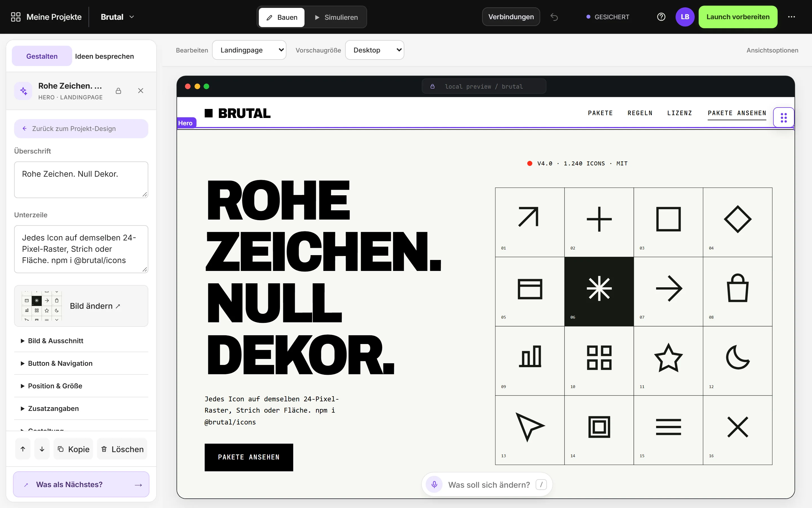Click Ansichtsoptionen link
Image resolution: width=812 pixels, height=508 pixels.
coord(772,50)
